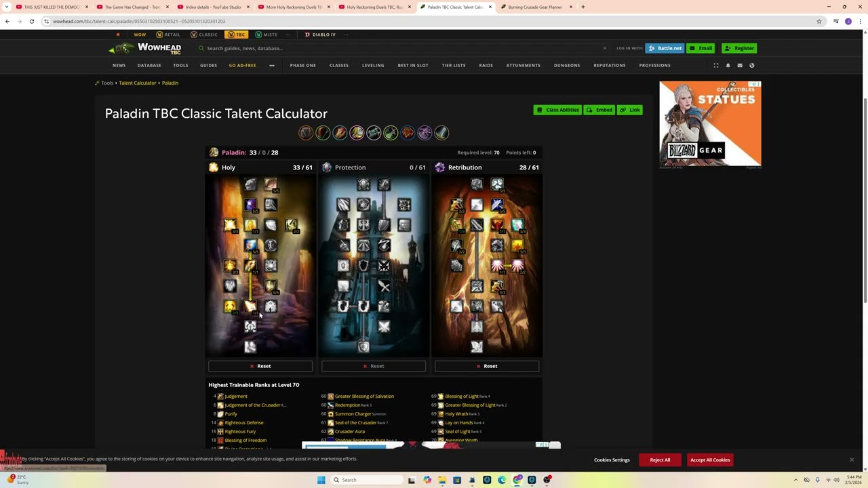
Task: Click Blessing of Sanctuary in Protection tree
Action: pos(363,266)
